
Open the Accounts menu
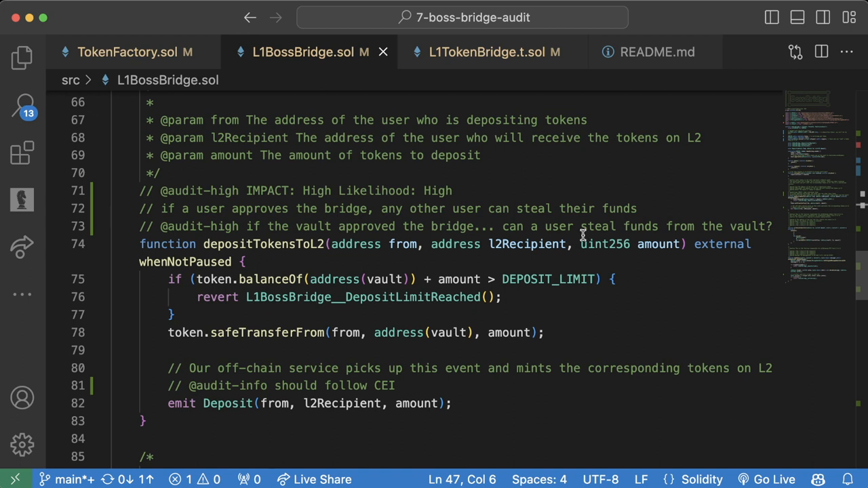tap(22, 397)
